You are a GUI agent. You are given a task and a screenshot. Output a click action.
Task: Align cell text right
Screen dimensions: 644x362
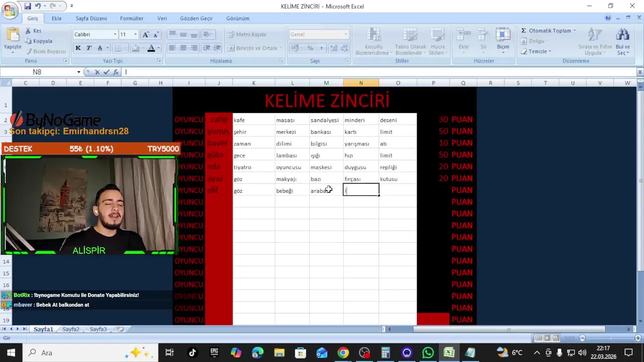pos(194,48)
